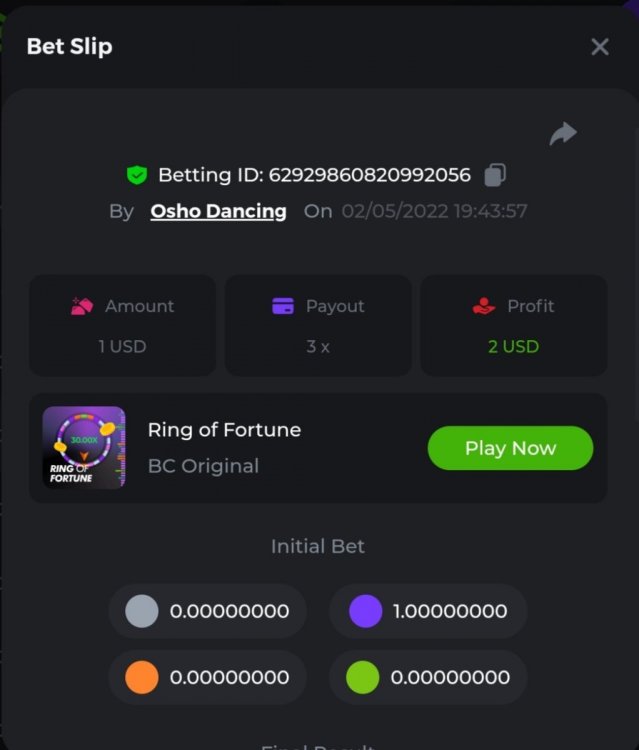Click the pink Amount icon
The height and width of the screenshot is (750, 639).
[82, 306]
